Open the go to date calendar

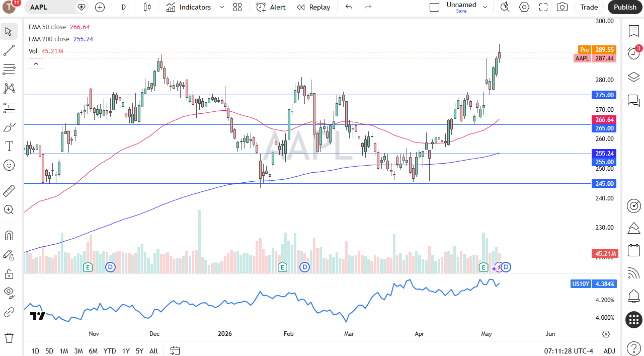click(175, 351)
